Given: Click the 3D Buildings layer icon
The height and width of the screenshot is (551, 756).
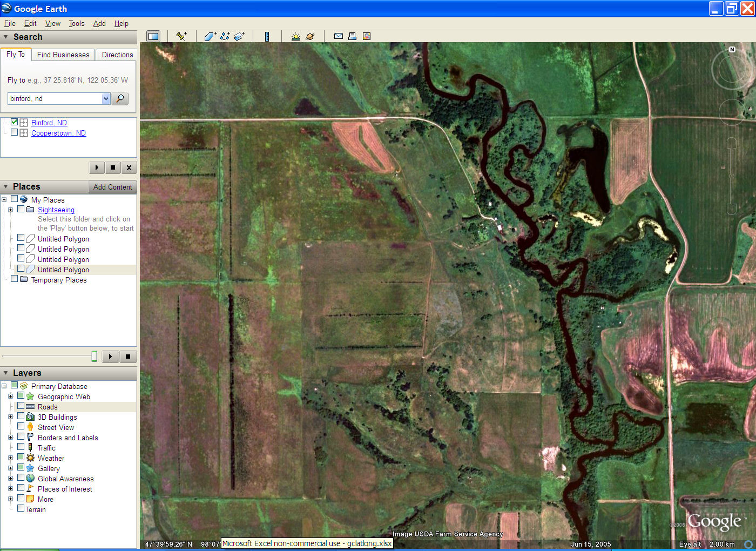Looking at the screenshot, I should (x=30, y=417).
